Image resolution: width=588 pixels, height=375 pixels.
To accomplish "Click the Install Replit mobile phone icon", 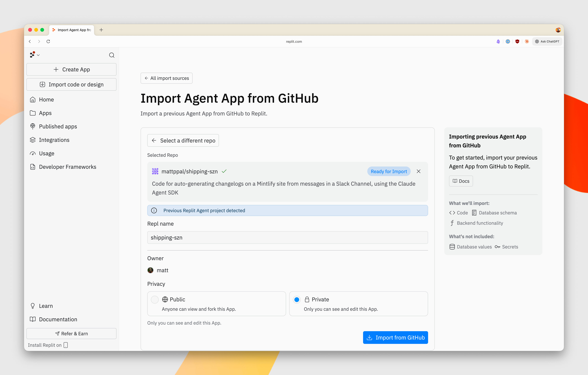I will (66, 345).
